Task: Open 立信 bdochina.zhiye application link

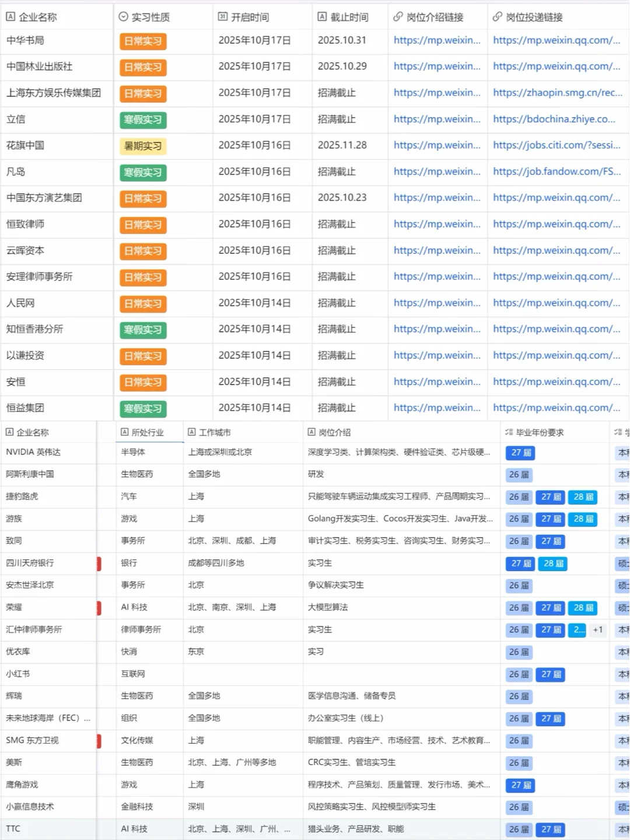Action: coord(554,119)
